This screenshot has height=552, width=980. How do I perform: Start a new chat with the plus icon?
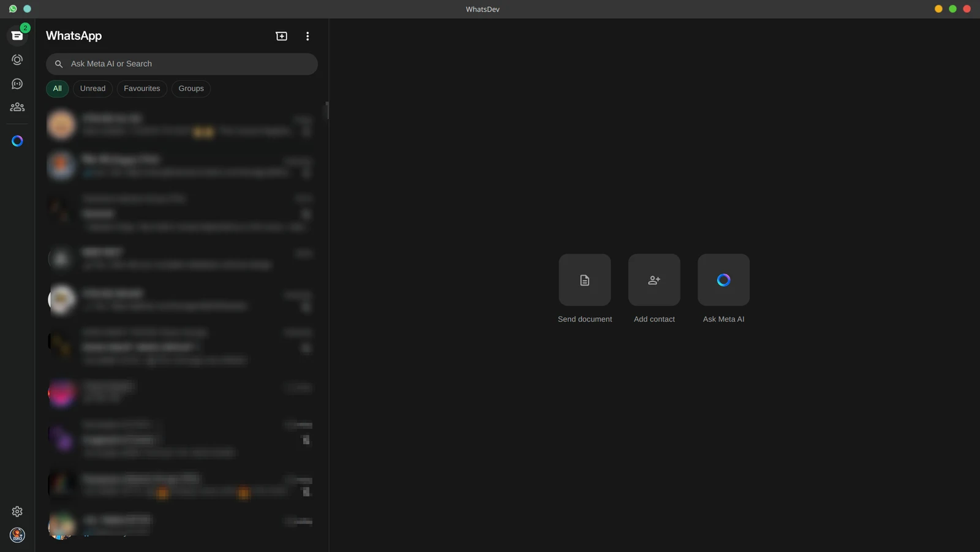[x=282, y=36]
